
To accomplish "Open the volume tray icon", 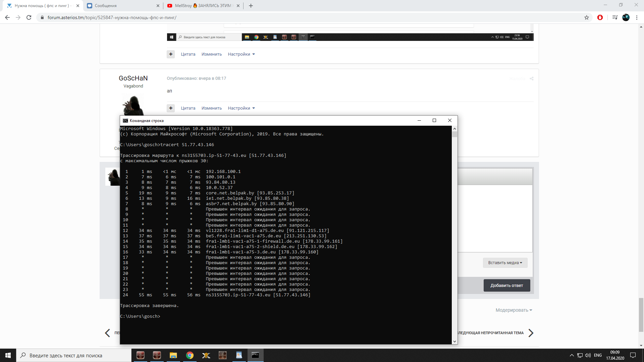I will pyautogui.click(x=588, y=355).
